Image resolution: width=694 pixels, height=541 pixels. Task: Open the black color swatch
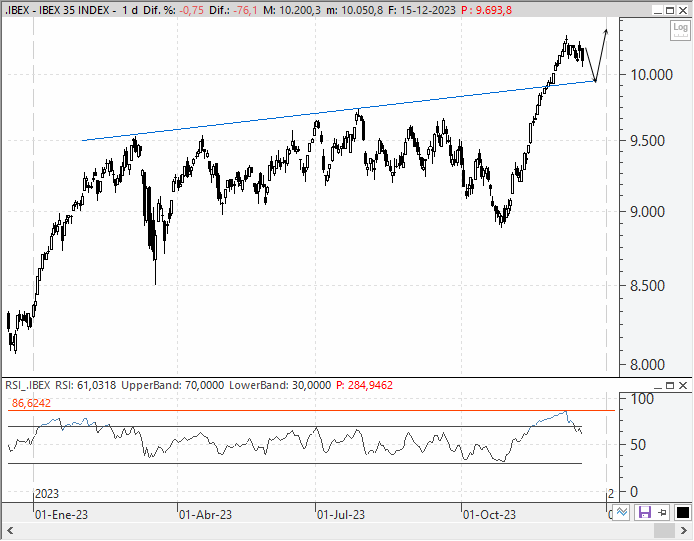click(x=683, y=513)
